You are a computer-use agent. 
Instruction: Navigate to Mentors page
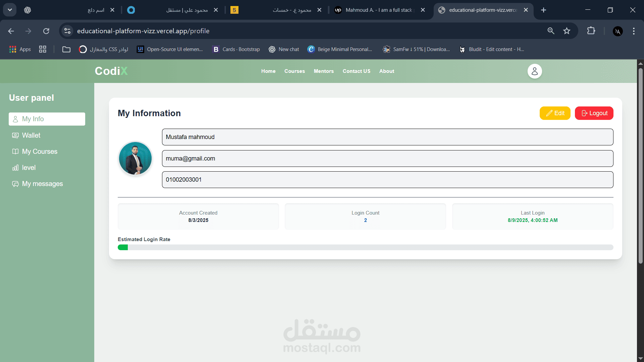[x=324, y=71]
